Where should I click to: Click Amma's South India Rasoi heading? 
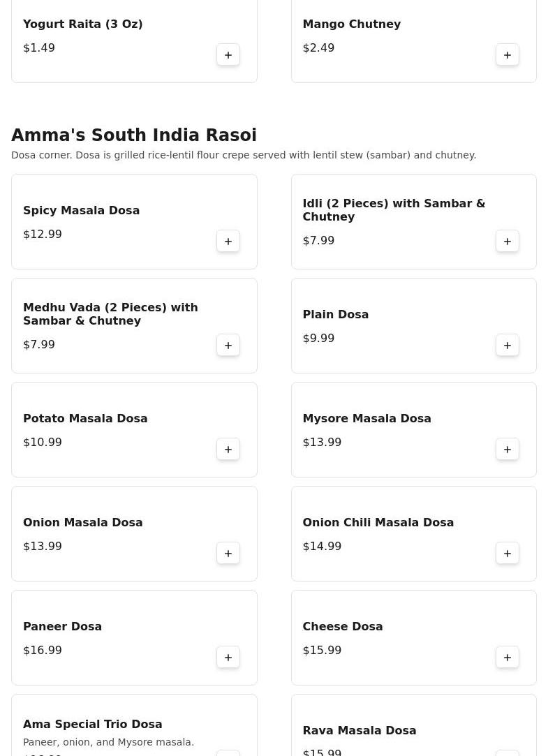coord(134,135)
